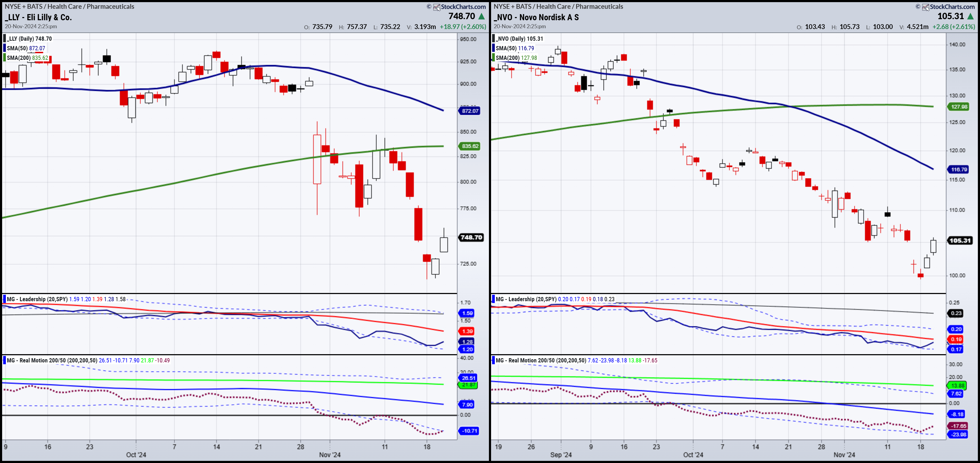Click NVO 'MG - Leadership (20,SPY)' indicator label

(x=526, y=299)
